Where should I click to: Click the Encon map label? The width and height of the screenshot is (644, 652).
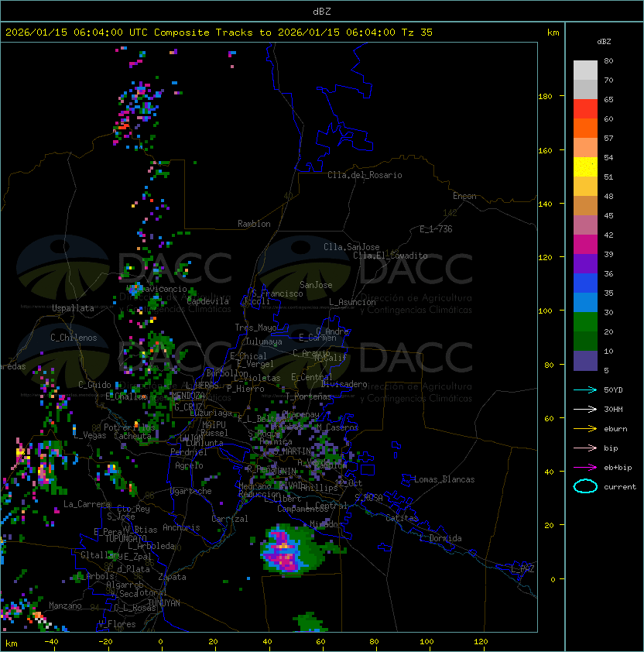point(464,196)
